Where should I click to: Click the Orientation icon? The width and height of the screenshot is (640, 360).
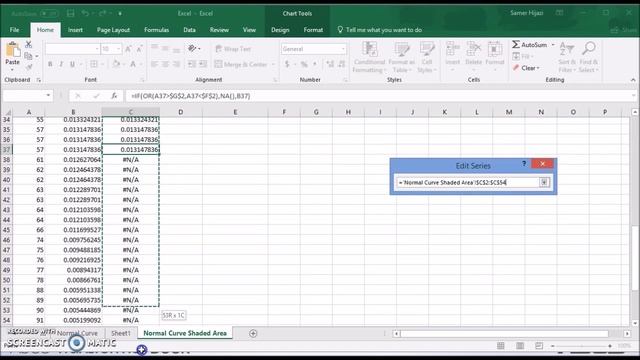[192, 49]
